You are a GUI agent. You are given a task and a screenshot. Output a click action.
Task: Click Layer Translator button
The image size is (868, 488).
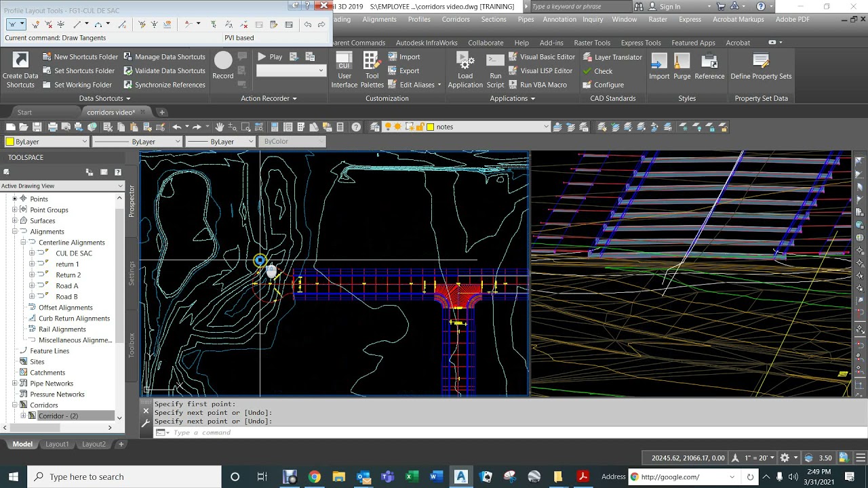612,57
